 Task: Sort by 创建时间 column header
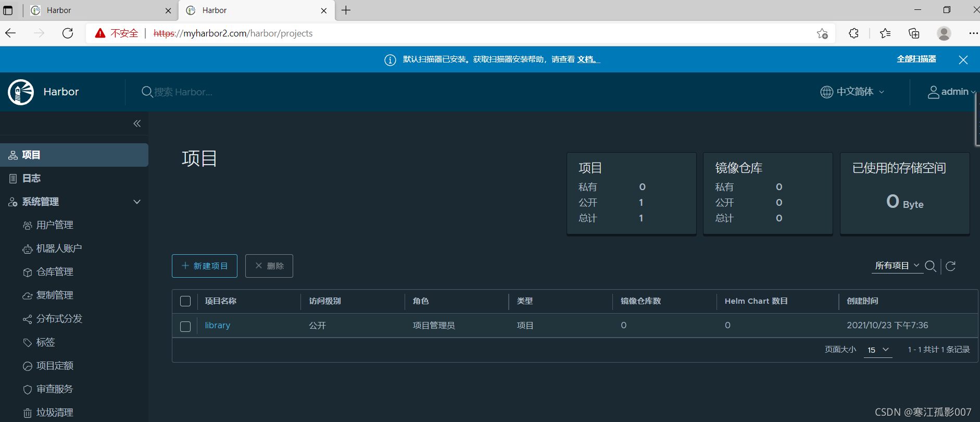(x=862, y=301)
